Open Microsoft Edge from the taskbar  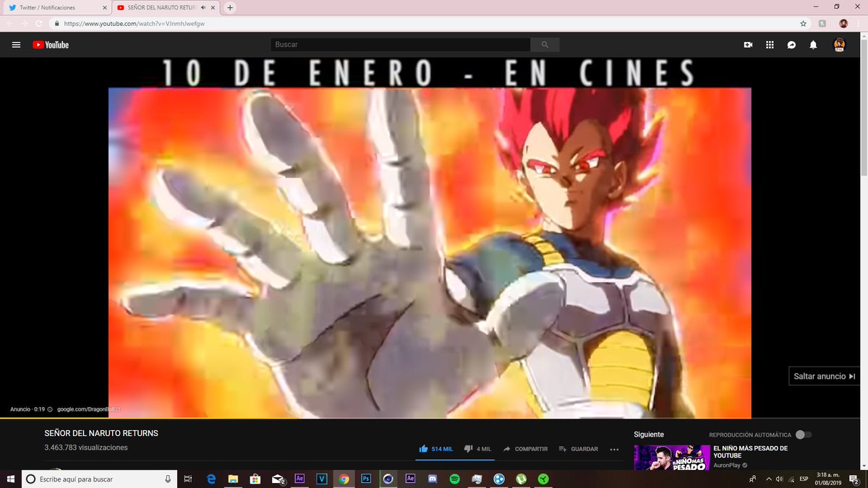(x=211, y=479)
